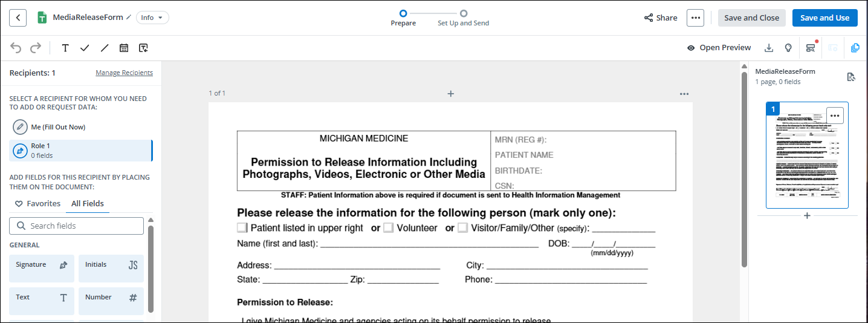Check the Patient listed in upper right box
The width and height of the screenshot is (868, 323).
tap(242, 228)
